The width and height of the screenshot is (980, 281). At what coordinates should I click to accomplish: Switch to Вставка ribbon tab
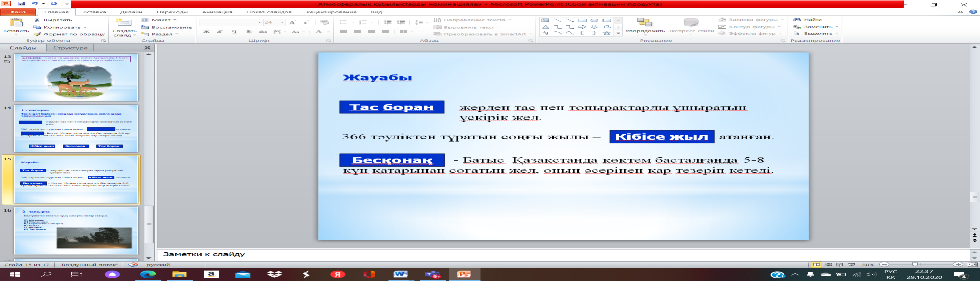click(94, 12)
